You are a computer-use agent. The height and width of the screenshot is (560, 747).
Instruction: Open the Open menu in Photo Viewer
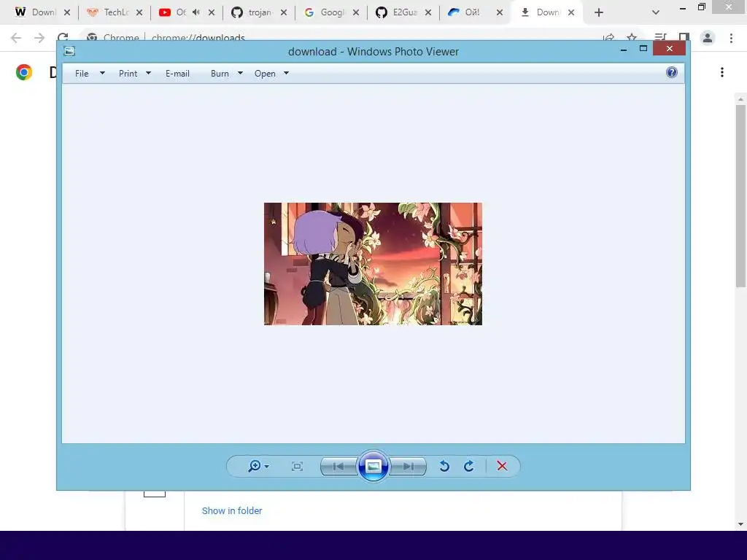point(265,74)
